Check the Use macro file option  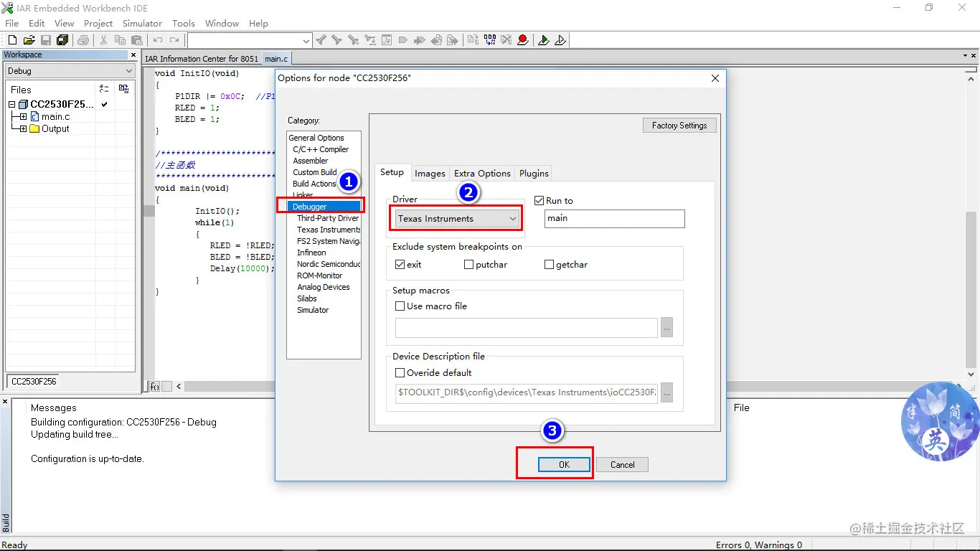click(400, 306)
